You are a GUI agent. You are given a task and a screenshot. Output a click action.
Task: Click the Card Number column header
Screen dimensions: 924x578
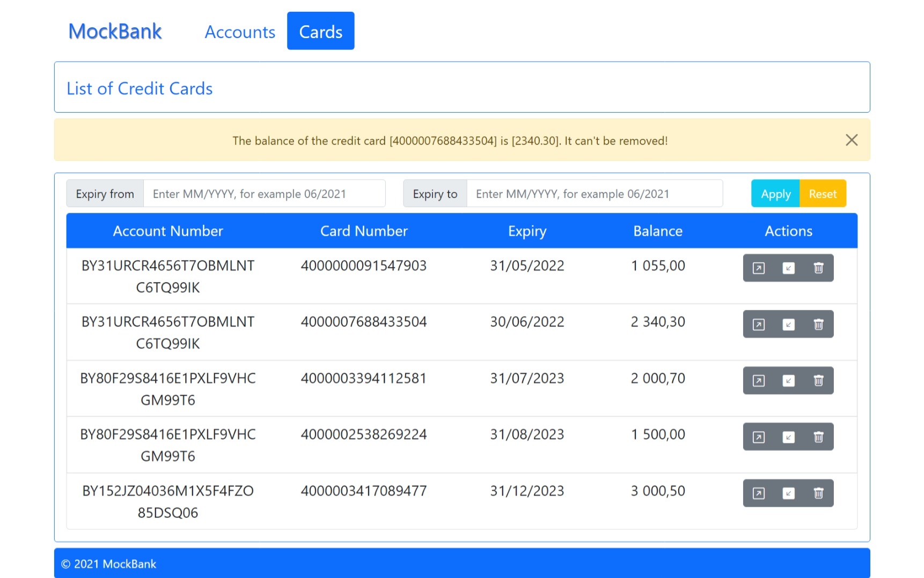(364, 231)
